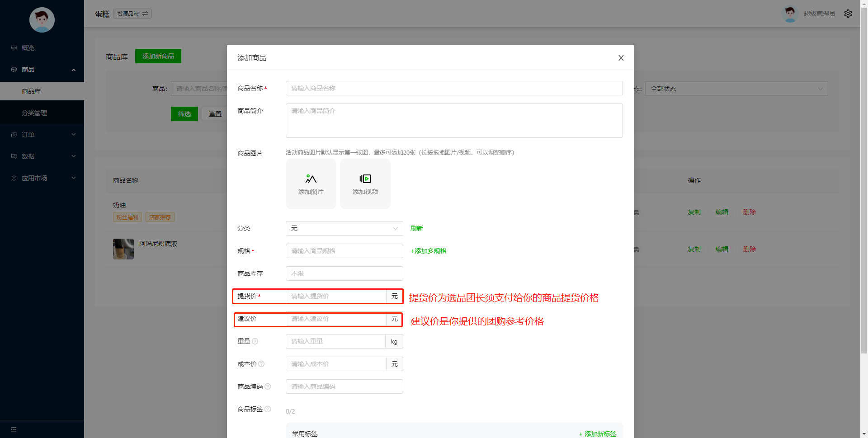Focus the 规格 specification input
868x438 pixels.
click(344, 251)
